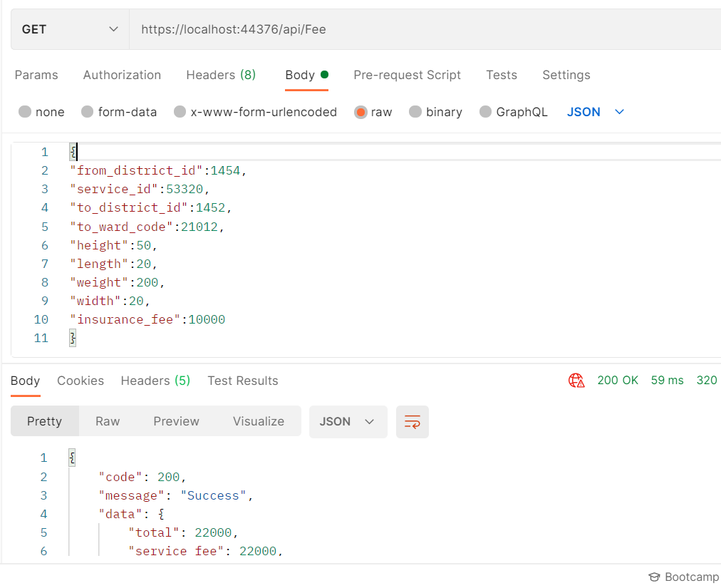The width and height of the screenshot is (721, 588).
Task: Expand the blue JSON body format dropdown
Action: click(596, 112)
